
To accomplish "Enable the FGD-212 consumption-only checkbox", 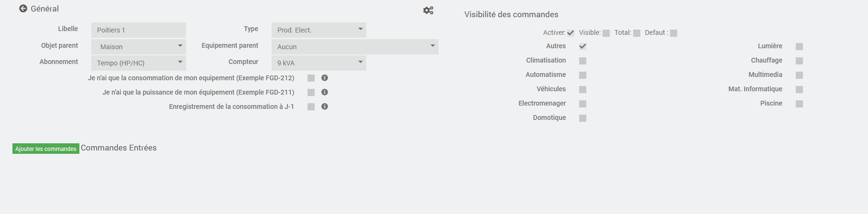I will coord(311,78).
